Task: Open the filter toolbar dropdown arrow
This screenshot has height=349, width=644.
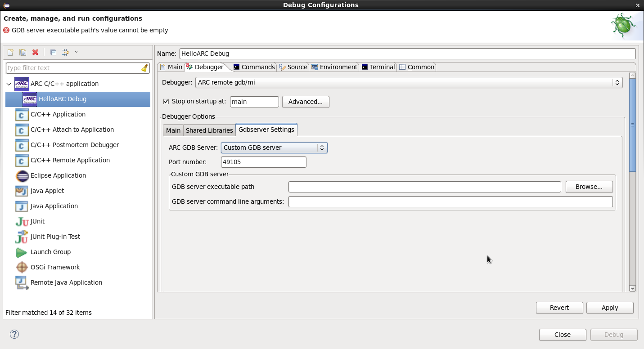Action: coord(76,52)
